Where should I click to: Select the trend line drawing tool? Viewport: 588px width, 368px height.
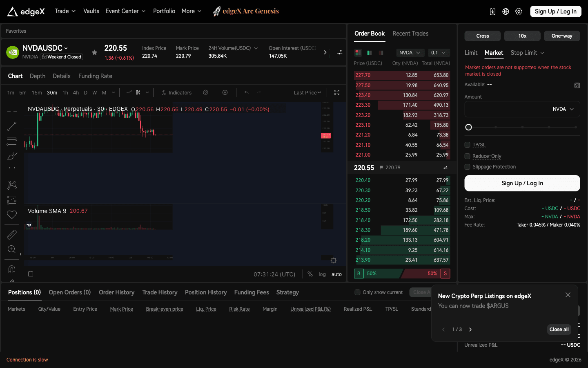click(12, 126)
